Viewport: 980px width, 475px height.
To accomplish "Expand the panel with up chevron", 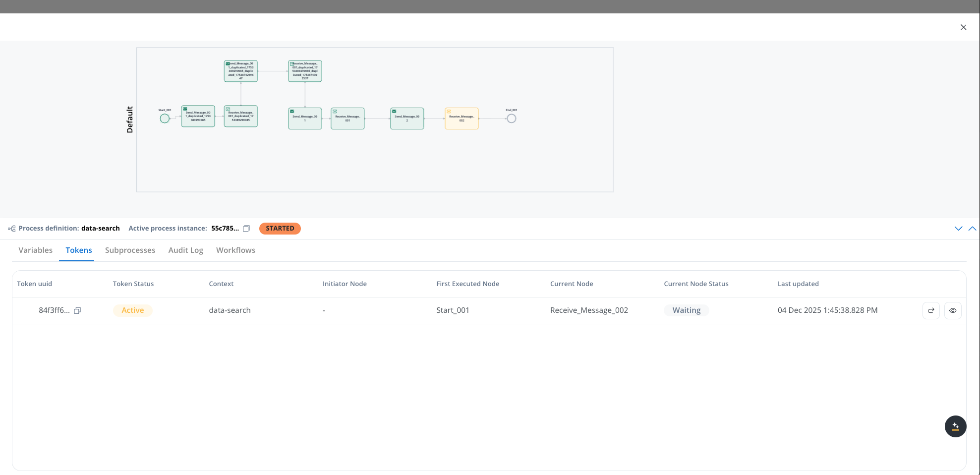I will [x=972, y=229].
